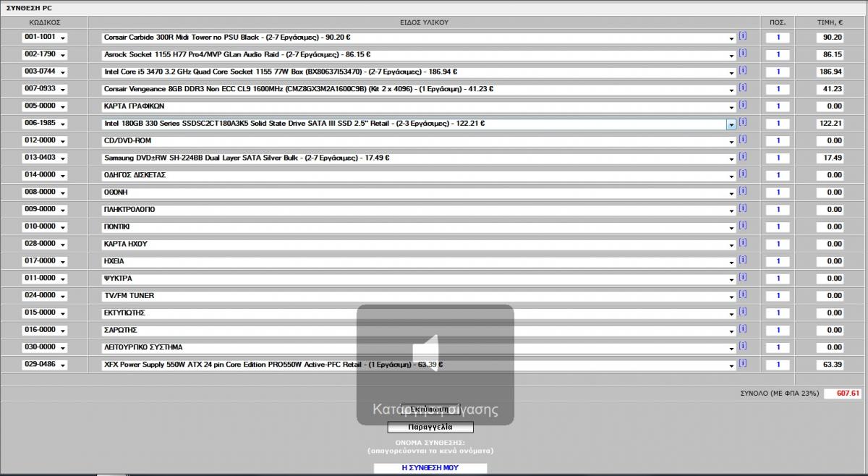Click price field showing 41.23
The width and height of the screenshot is (868, 476).
[x=830, y=89]
